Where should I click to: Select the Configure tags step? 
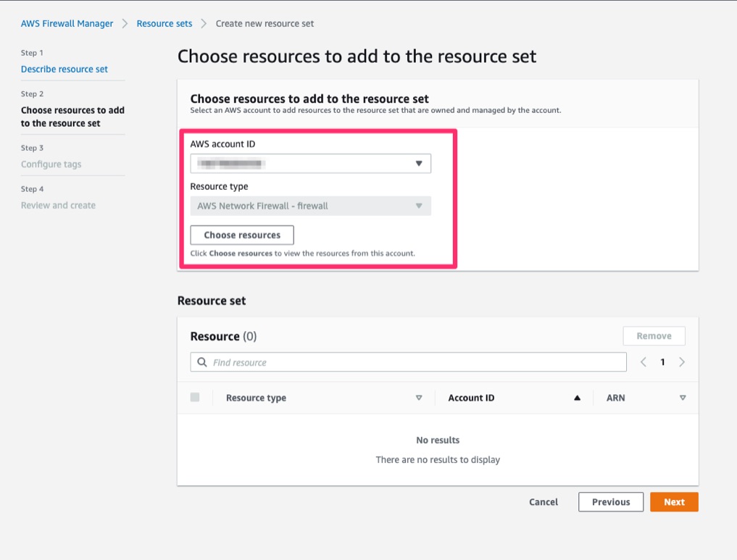[x=51, y=164]
